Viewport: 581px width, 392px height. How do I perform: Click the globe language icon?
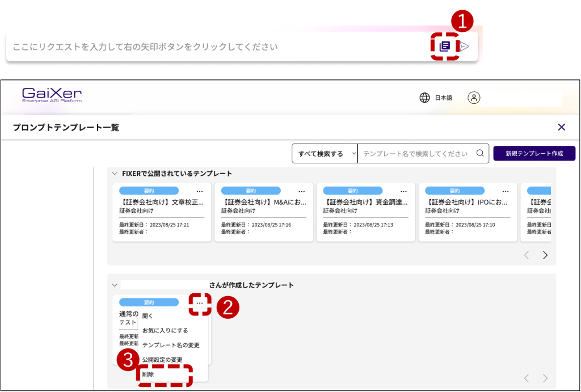coord(424,98)
